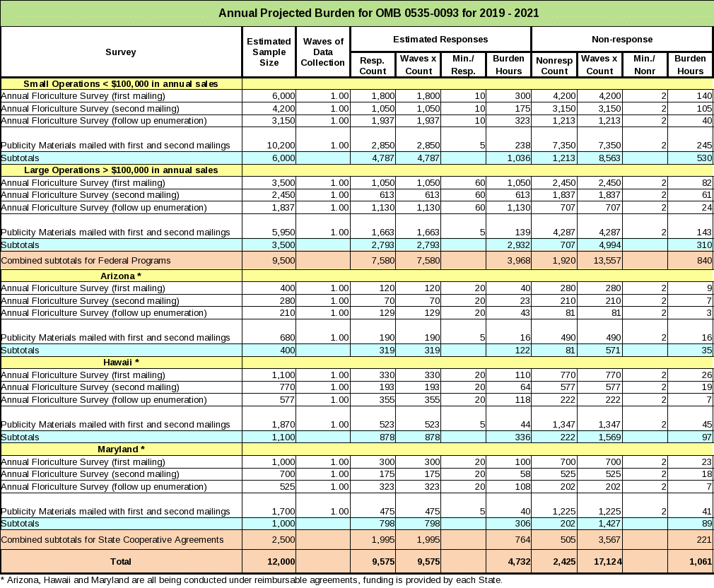
Task: Click the Small Operations section heading
Action: click(121, 84)
